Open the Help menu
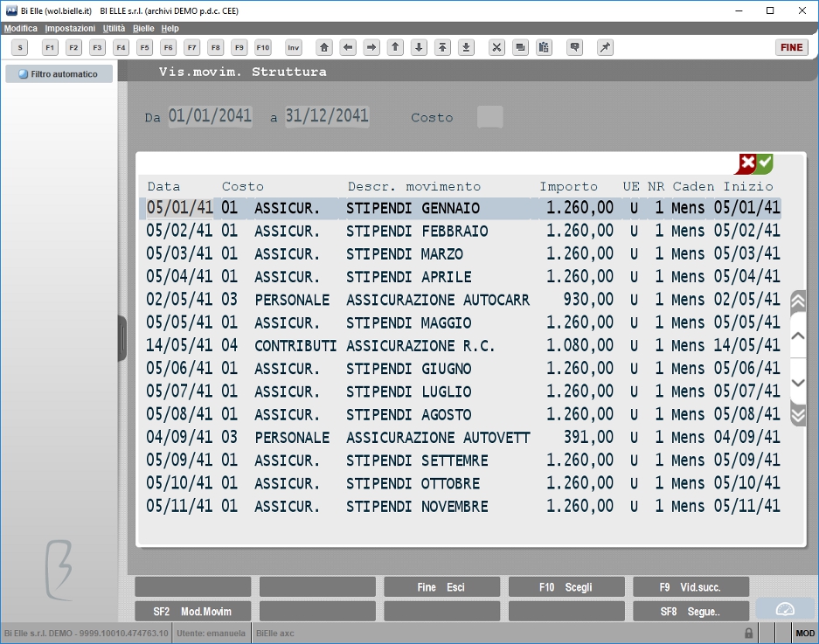The image size is (819, 644). 170,28
